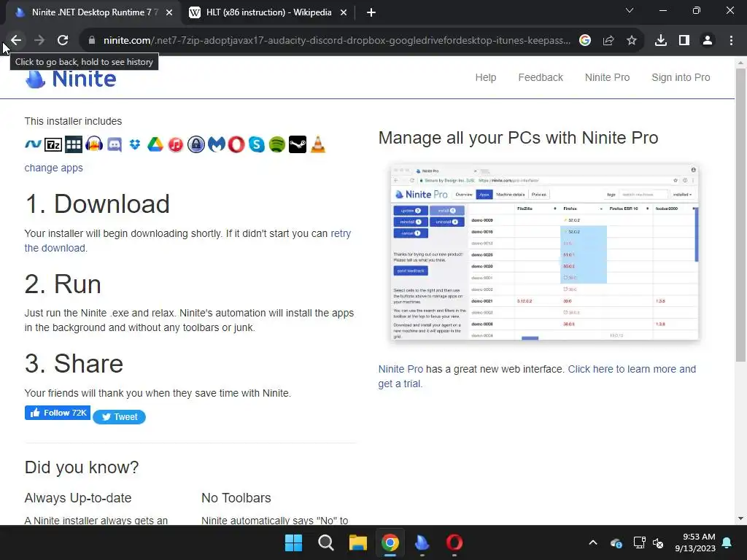Screen dimensions: 747x560
Task: Click the Tweet button
Action: (119, 416)
